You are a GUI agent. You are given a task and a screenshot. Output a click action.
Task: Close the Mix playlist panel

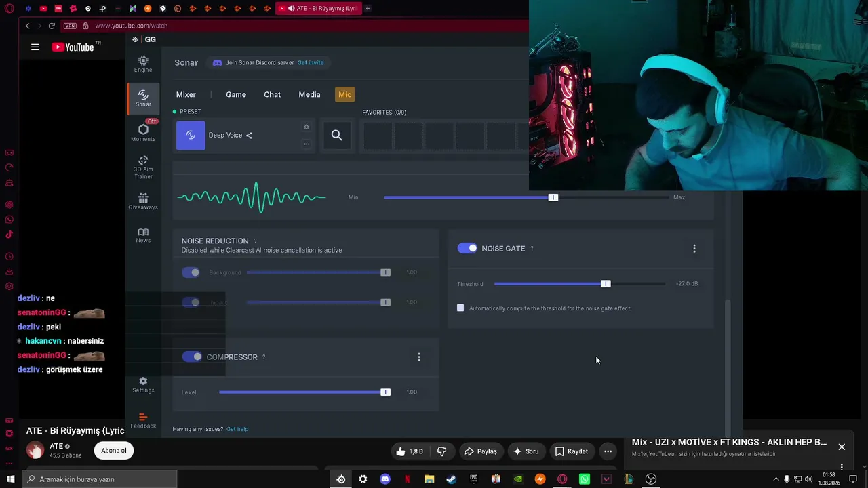842,447
